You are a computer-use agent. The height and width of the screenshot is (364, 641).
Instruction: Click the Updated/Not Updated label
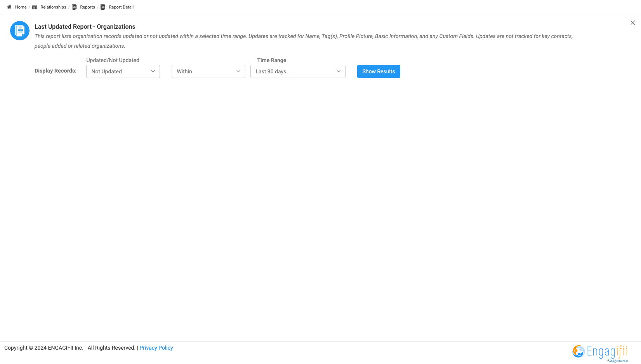coord(113,60)
